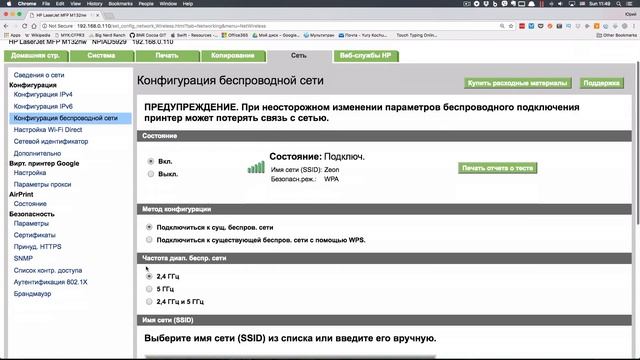Open macOS Notification Center icon

pyautogui.click(x=630, y=4)
